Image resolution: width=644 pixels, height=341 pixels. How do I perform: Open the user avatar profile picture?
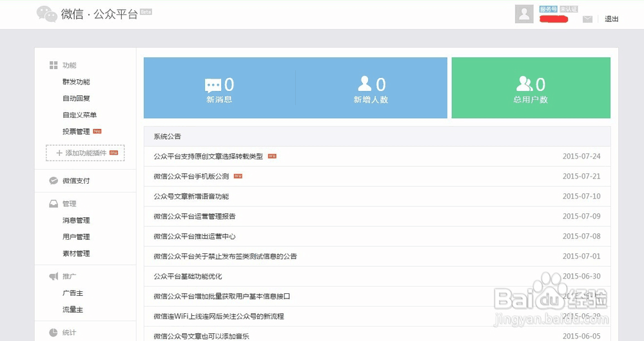click(524, 14)
